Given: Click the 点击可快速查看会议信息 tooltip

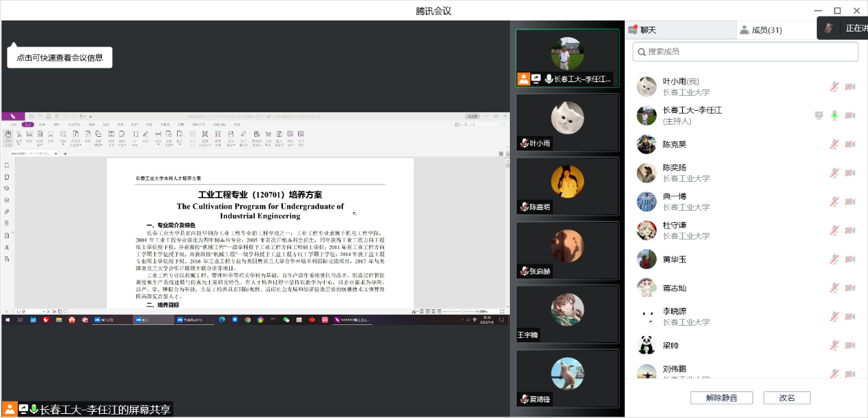Looking at the screenshot, I should pyautogui.click(x=60, y=58).
